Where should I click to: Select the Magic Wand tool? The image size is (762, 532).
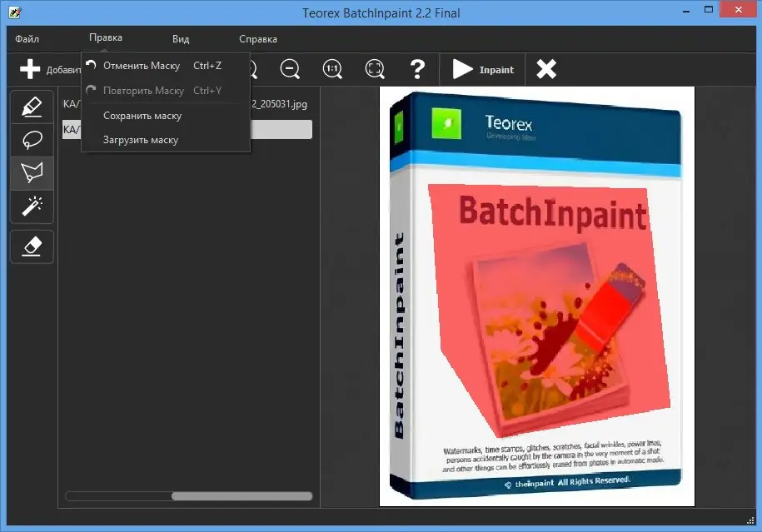[x=32, y=206]
